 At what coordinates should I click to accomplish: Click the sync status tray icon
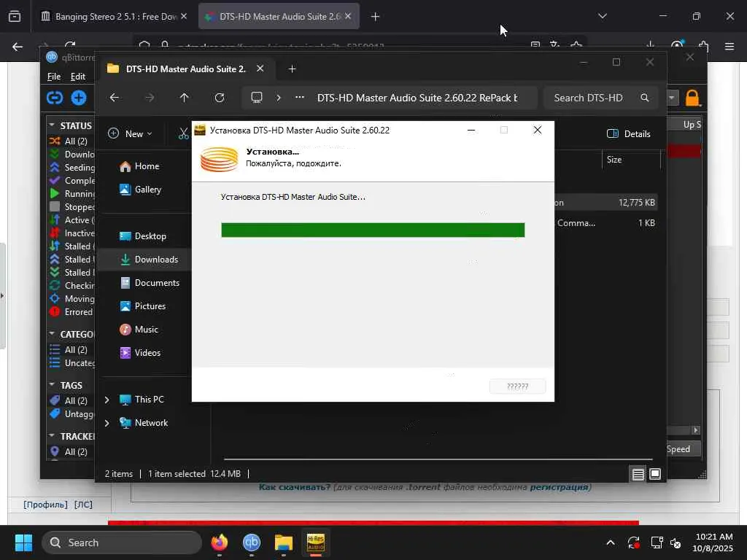coord(634,542)
